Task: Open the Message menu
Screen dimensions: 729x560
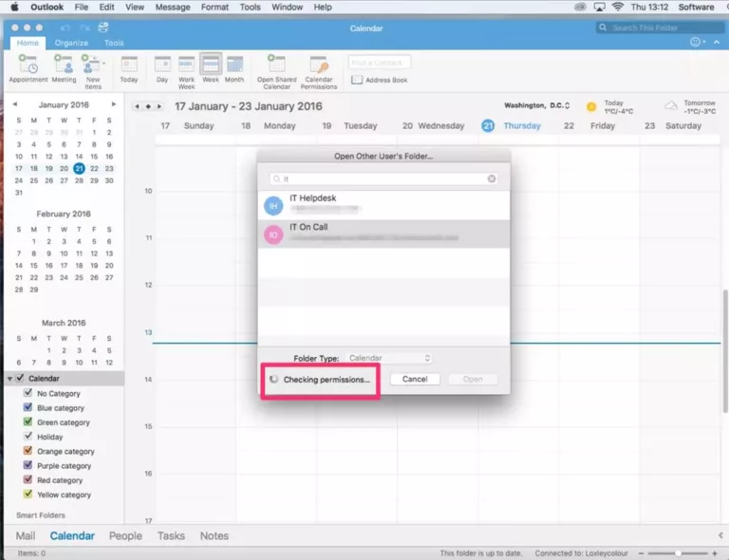Action: 173,7
